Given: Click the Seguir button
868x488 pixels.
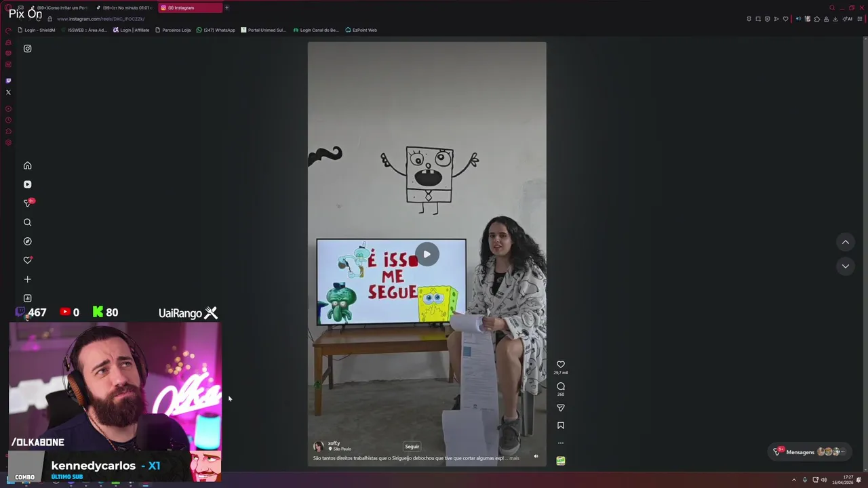Looking at the screenshot, I should pos(412,447).
